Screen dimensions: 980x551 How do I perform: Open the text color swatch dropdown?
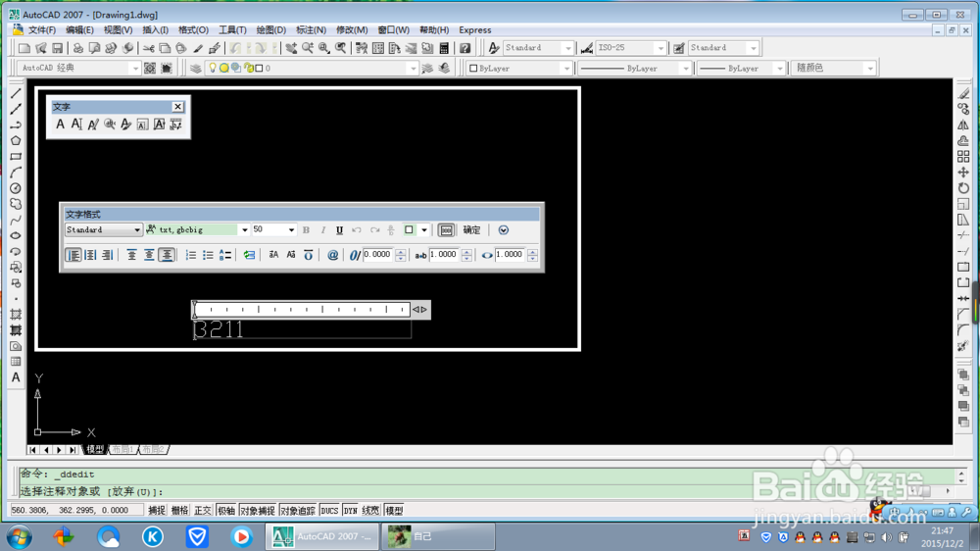click(423, 230)
